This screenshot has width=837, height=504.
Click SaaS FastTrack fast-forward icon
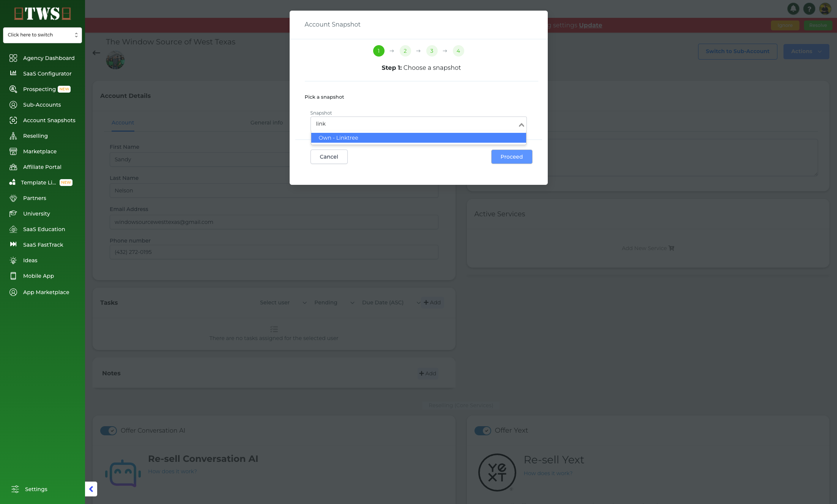pyautogui.click(x=13, y=244)
